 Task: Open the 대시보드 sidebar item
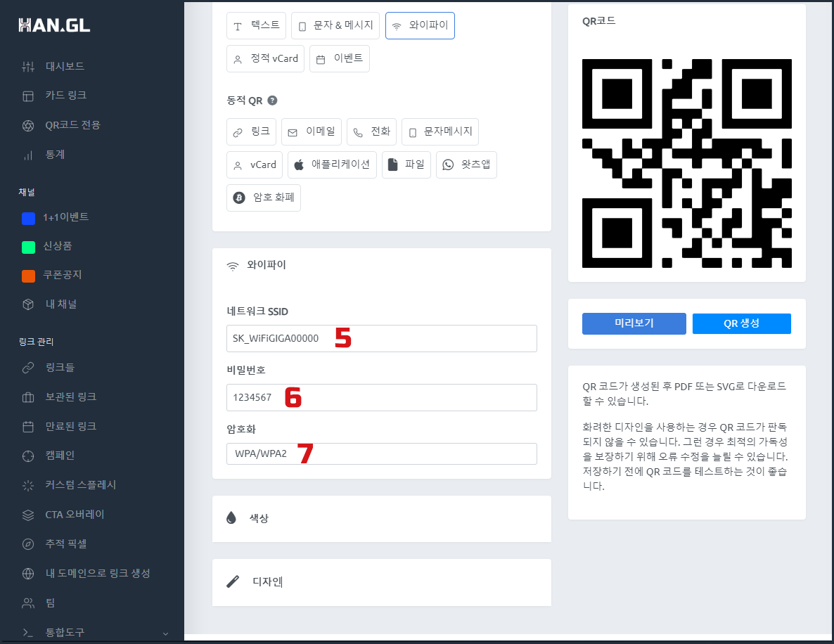click(x=65, y=66)
